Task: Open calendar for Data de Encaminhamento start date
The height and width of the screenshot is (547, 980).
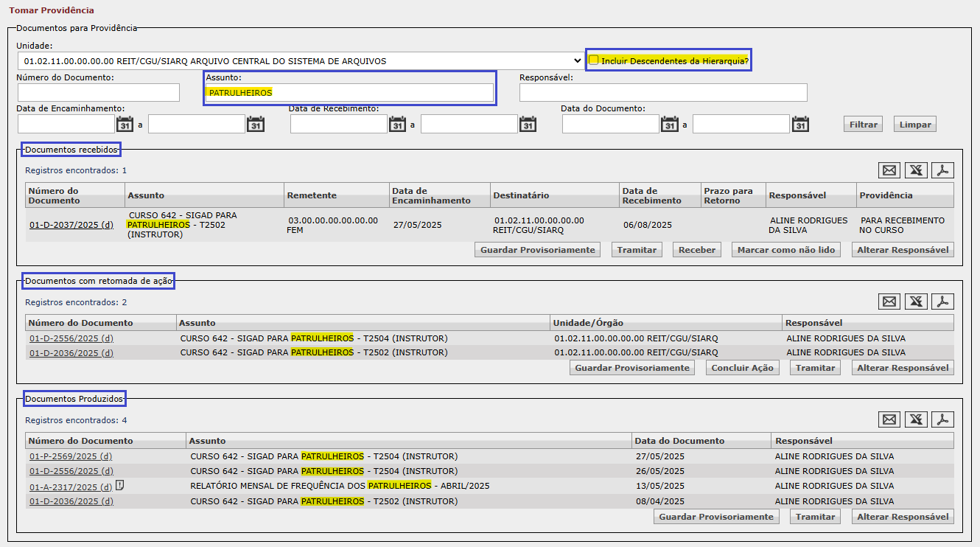Action: click(x=125, y=125)
